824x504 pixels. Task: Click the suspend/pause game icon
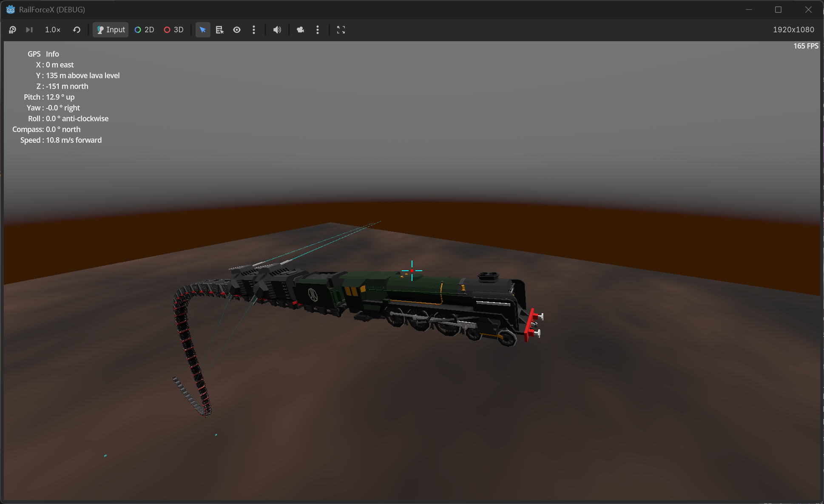point(12,30)
